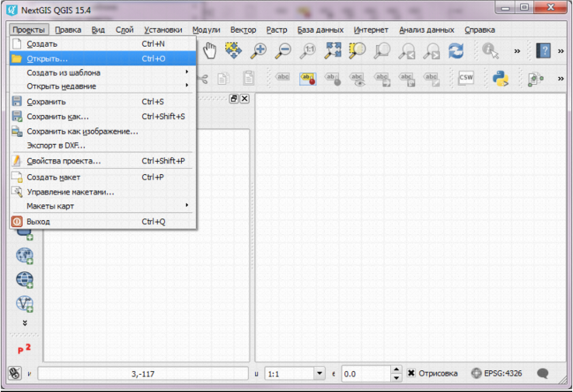573x392 pixels.
Task: Open the Справка menu
Action: [x=480, y=30]
